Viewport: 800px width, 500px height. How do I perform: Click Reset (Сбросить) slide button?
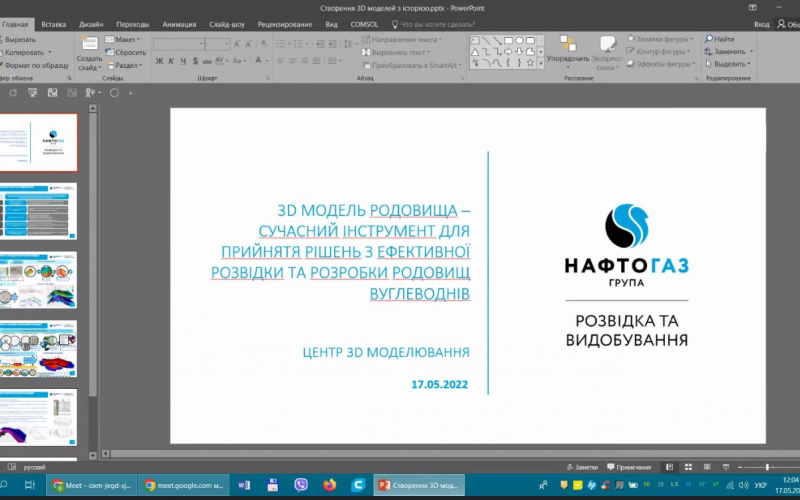pyautogui.click(x=126, y=52)
